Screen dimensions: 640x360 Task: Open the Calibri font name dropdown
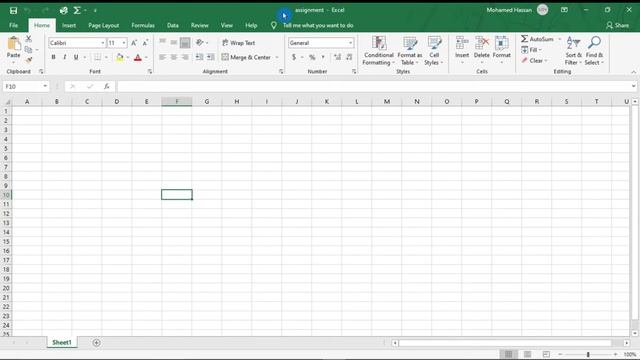point(103,43)
